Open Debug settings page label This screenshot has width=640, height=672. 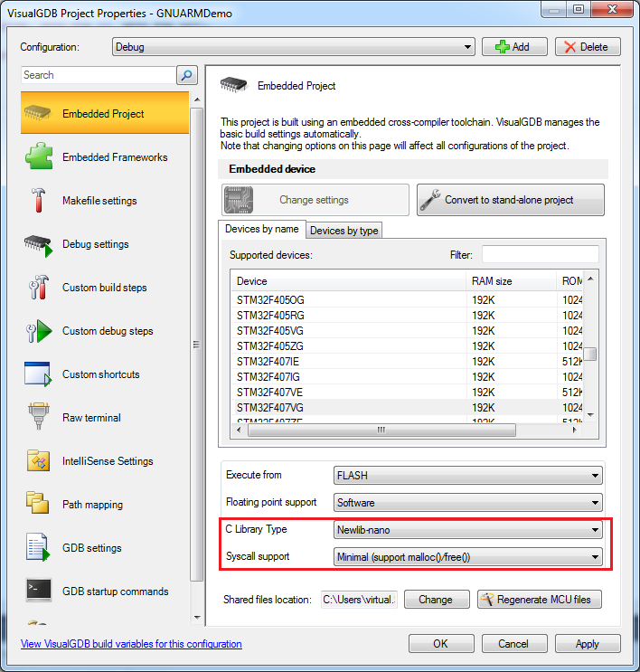pyautogui.click(x=96, y=244)
